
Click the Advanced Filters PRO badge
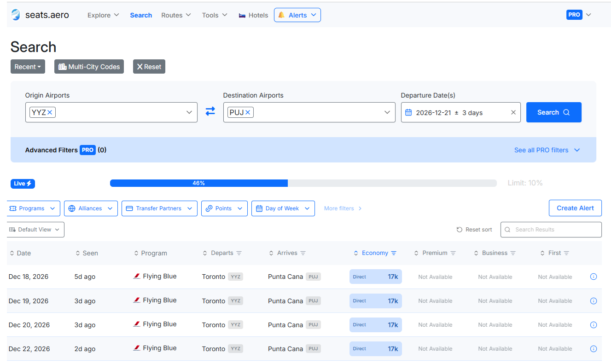click(87, 150)
